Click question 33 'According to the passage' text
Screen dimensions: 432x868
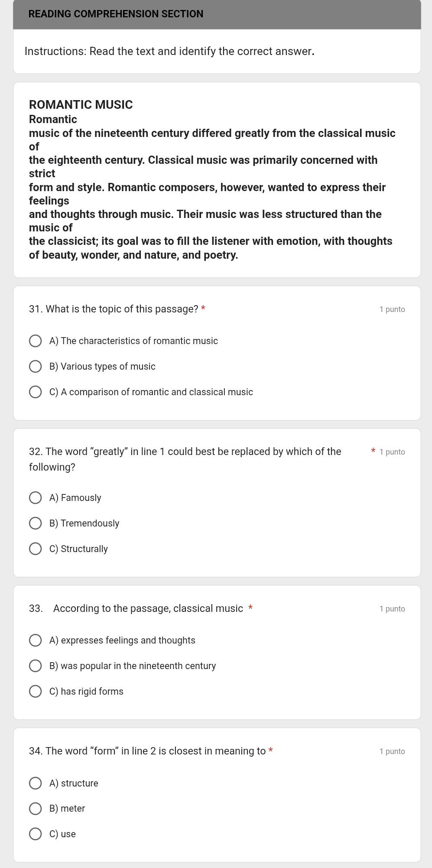point(148,609)
